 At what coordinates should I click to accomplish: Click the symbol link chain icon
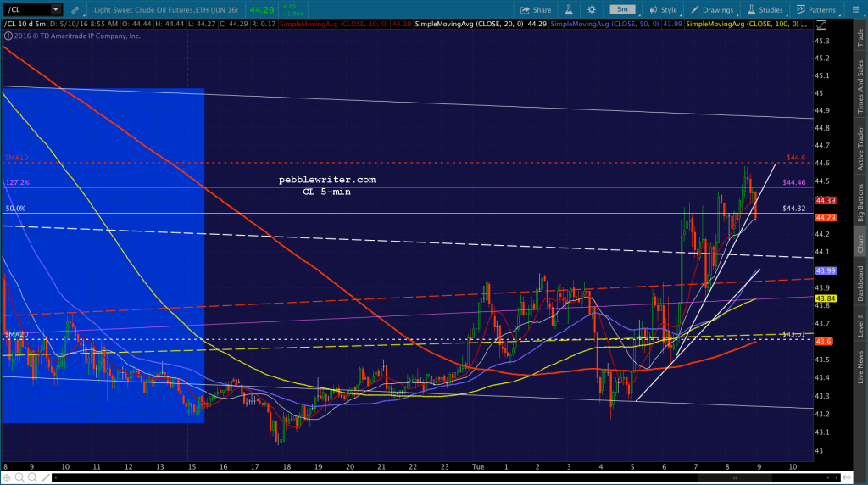(x=75, y=10)
